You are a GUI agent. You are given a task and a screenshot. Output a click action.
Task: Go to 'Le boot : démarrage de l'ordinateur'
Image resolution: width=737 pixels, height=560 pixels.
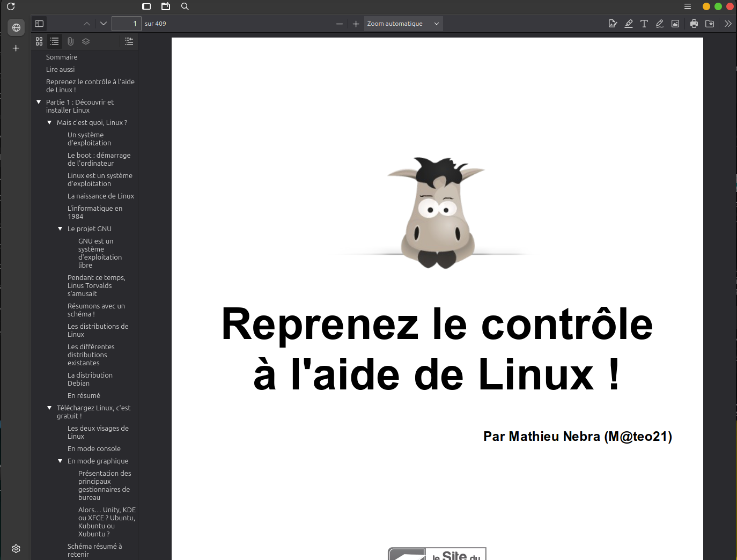(99, 159)
